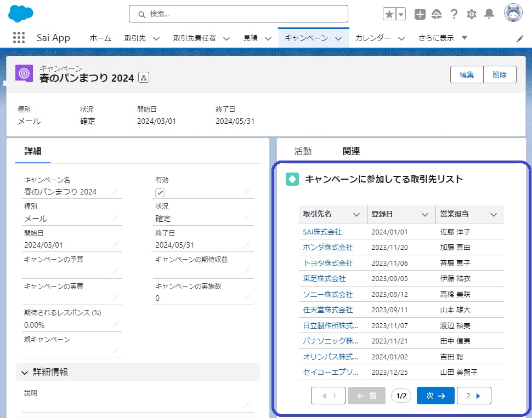
Task: Focus the 検索 search field
Action: (x=239, y=14)
